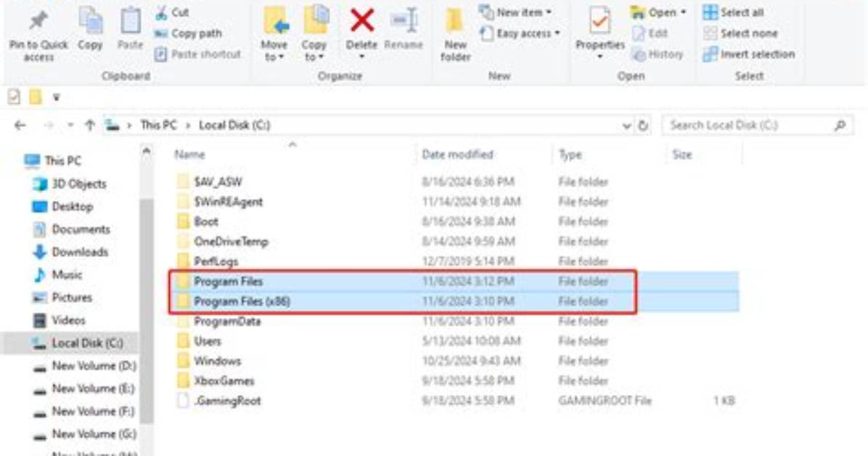868x456 pixels.
Task: Create a New folder from ribbon
Action: tap(456, 34)
